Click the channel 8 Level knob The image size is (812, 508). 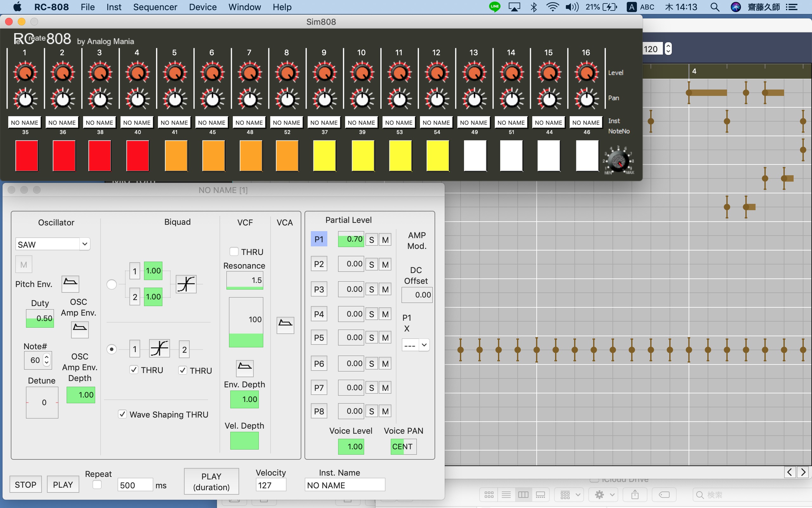click(x=287, y=72)
